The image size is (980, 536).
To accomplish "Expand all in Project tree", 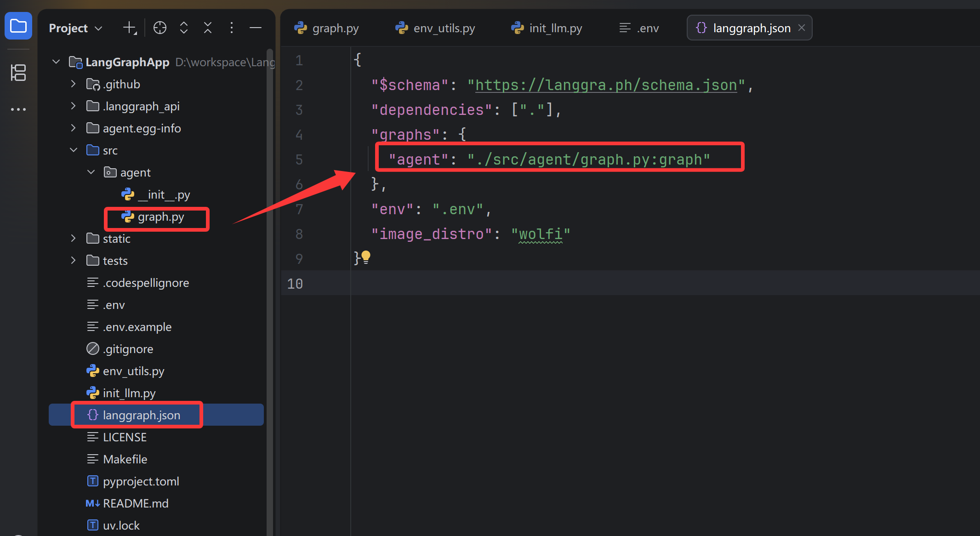I will click(184, 28).
